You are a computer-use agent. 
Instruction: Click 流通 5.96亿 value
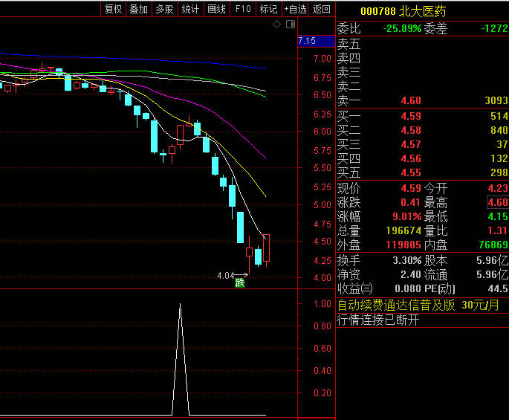tap(492, 275)
